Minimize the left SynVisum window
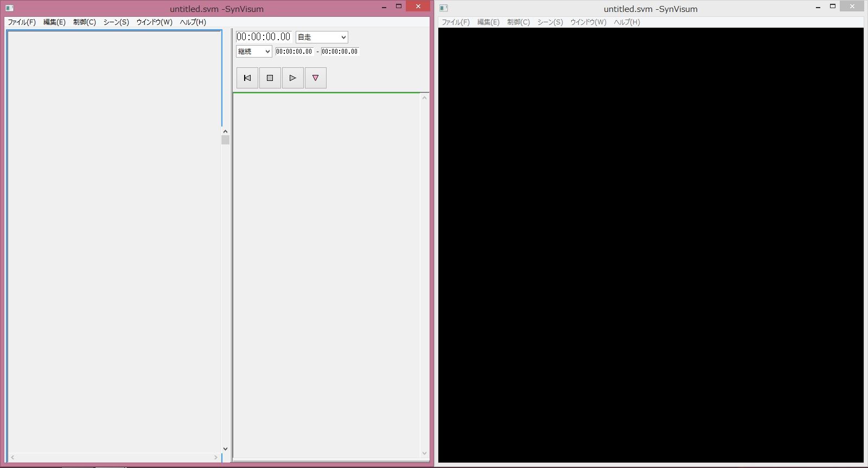Viewport: 868px width, 468px height. coord(384,7)
